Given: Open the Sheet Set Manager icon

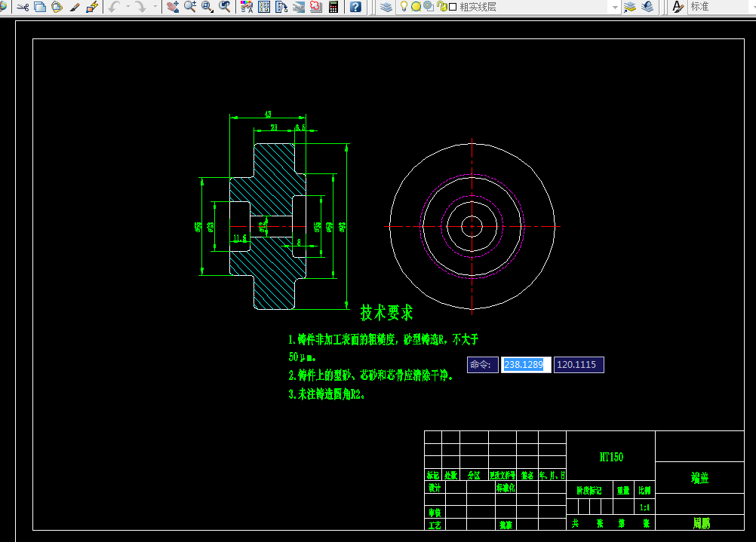Looking at the screenshot, I should pos(299,7).
